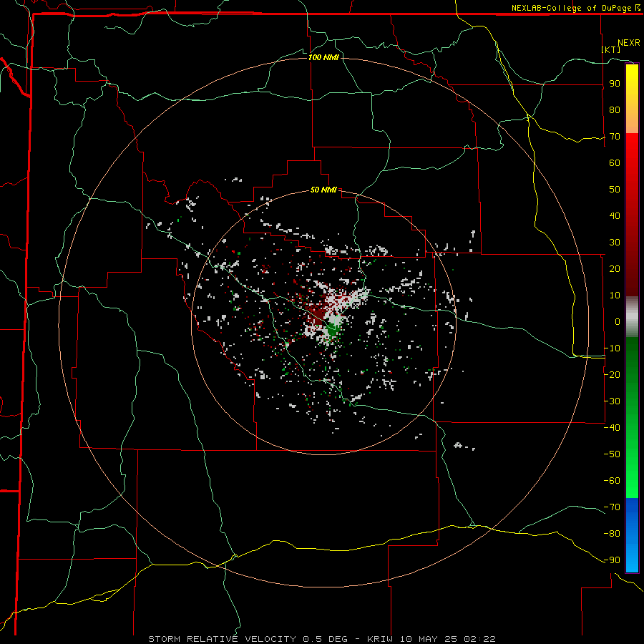This screenshot has height=644, width=644.
Task: Click the [KT] units label
Action: (x=611, y=49)
